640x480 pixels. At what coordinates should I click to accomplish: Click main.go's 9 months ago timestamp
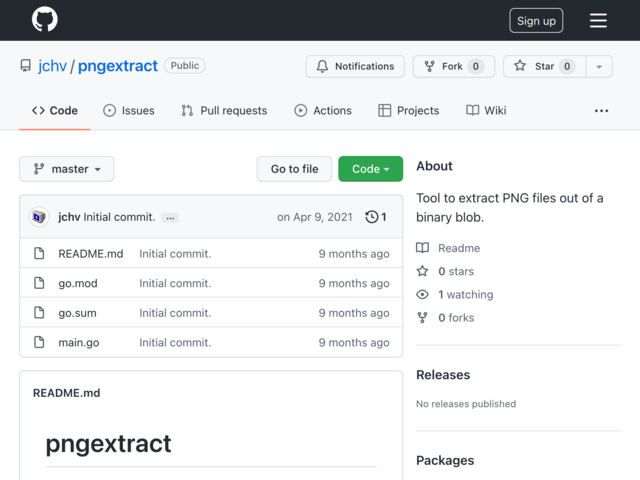click(x=354, y=342)
